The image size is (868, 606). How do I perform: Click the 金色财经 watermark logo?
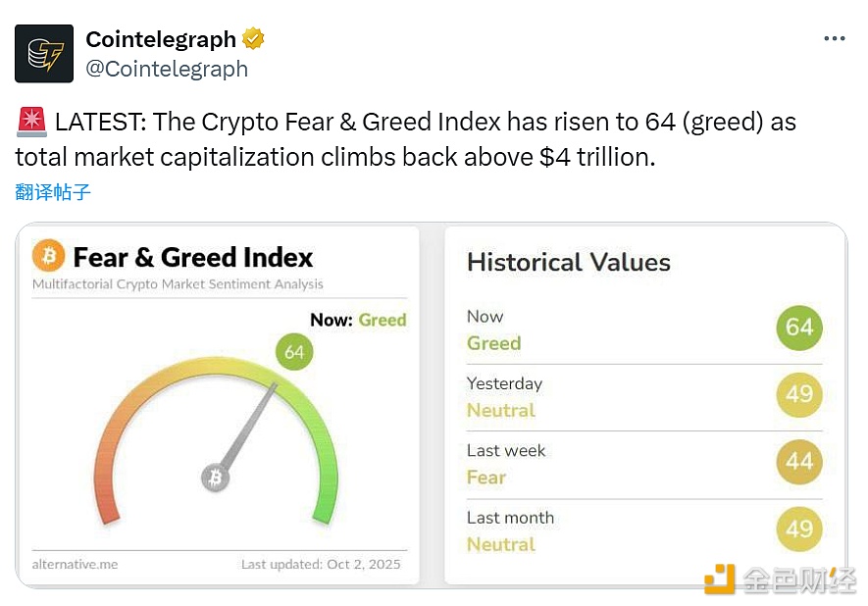point(780,579)
